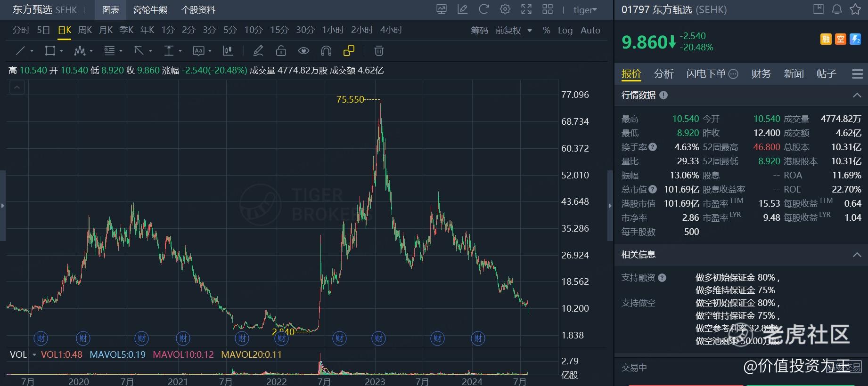The height and width of the screenshot is (386, 868).
Task: Select the Fibonacci levels drawing tool
Action: tap(109, 51)
